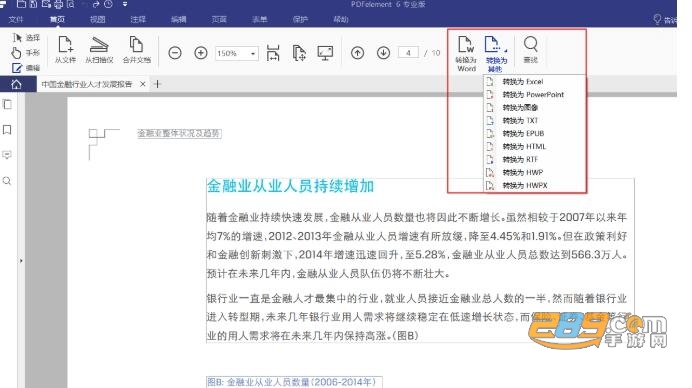This screenshot has height=388, width=692.
Task: Activate the 编辑 Edit tool
Action: [26, 68]
